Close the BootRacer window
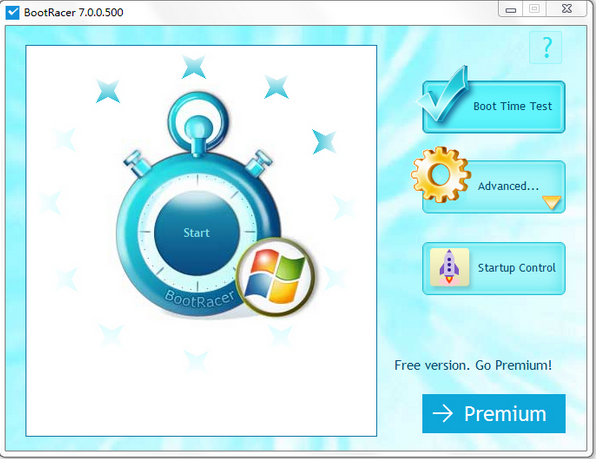 (x=567, y=9)
